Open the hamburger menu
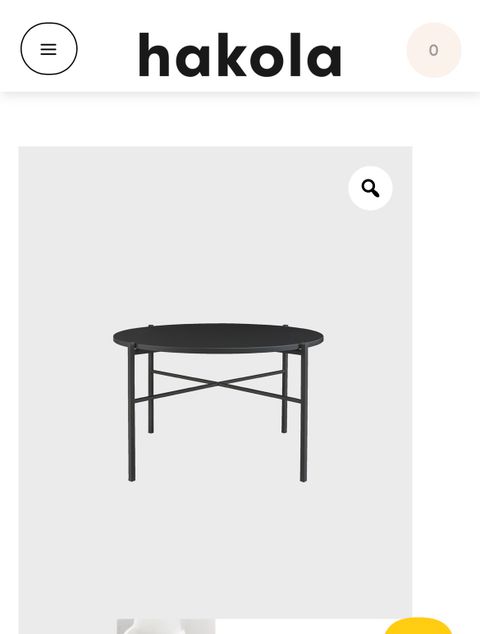The width and height of the screenshot is (480, 634). point(49,49)
